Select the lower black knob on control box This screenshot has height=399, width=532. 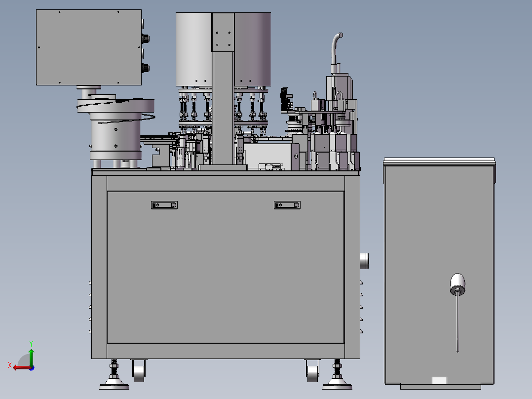(146, 68)
